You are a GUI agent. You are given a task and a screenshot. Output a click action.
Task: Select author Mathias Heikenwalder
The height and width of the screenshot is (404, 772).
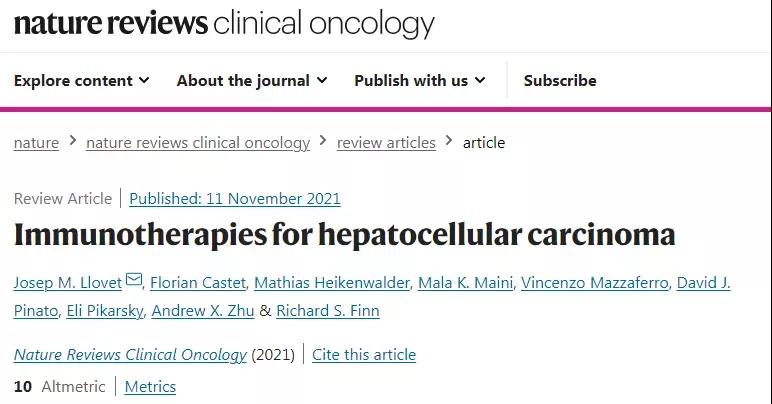pos(332,283)
